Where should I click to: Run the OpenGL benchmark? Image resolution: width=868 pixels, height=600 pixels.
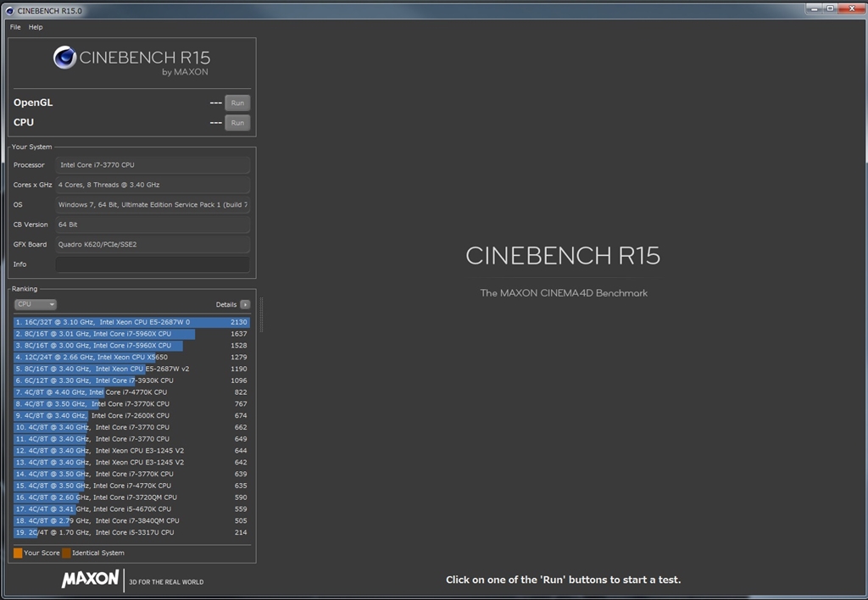tap(237, 103)
